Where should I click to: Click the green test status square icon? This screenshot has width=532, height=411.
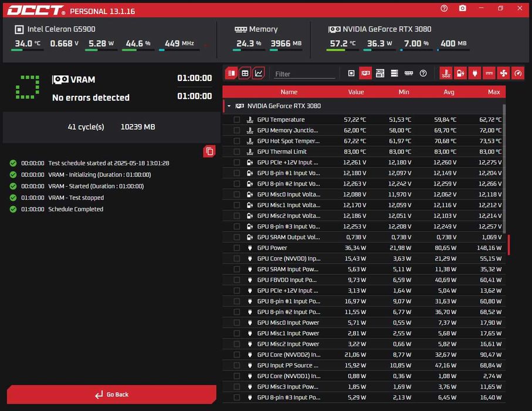click(x=28, y=87)
